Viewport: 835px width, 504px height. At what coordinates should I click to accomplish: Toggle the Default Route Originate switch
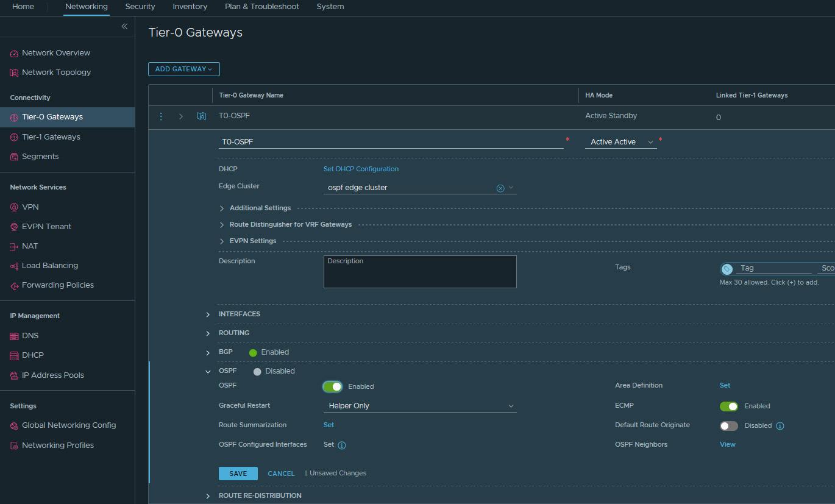click(x=729, y=426)
